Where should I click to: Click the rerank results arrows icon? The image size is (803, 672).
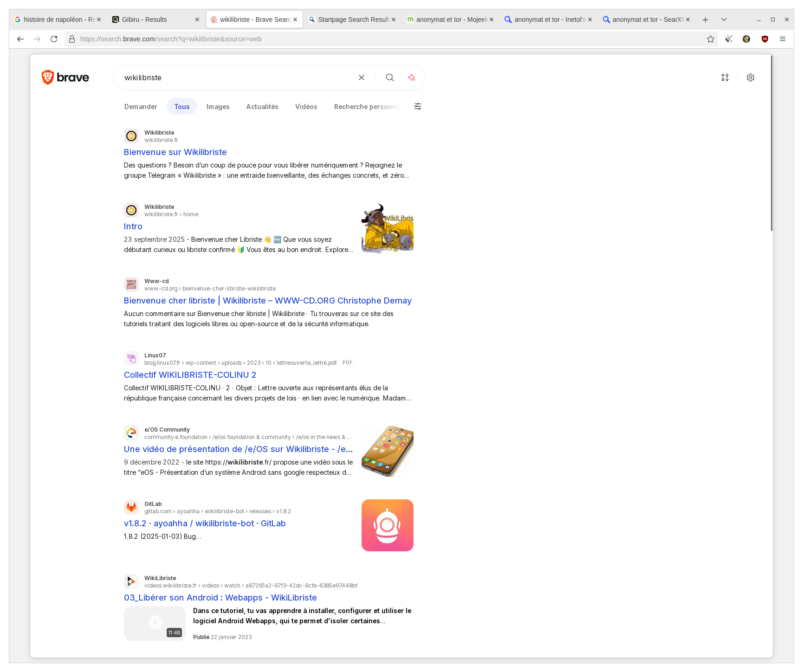[x=725, y=78]
